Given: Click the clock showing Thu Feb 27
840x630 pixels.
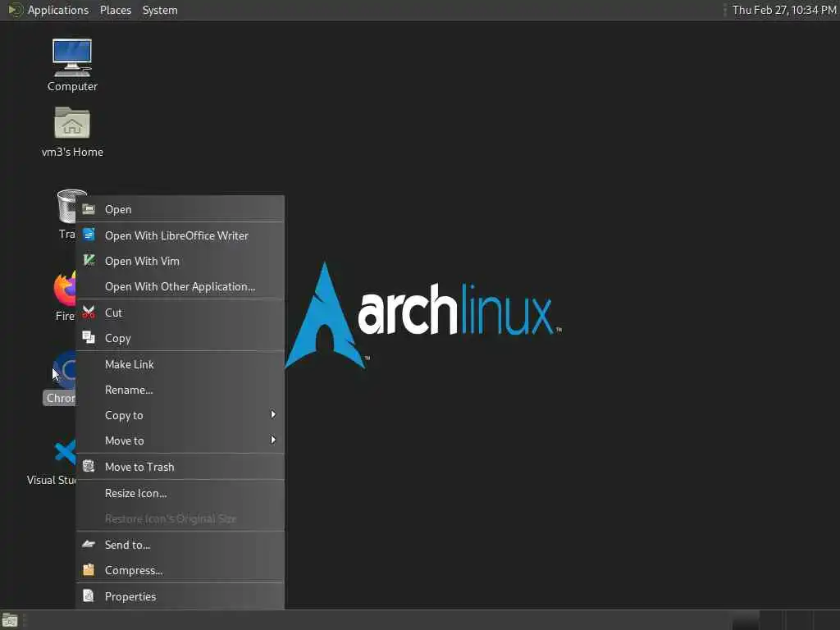Looking at the screenshot, I should tap(783, 10).
